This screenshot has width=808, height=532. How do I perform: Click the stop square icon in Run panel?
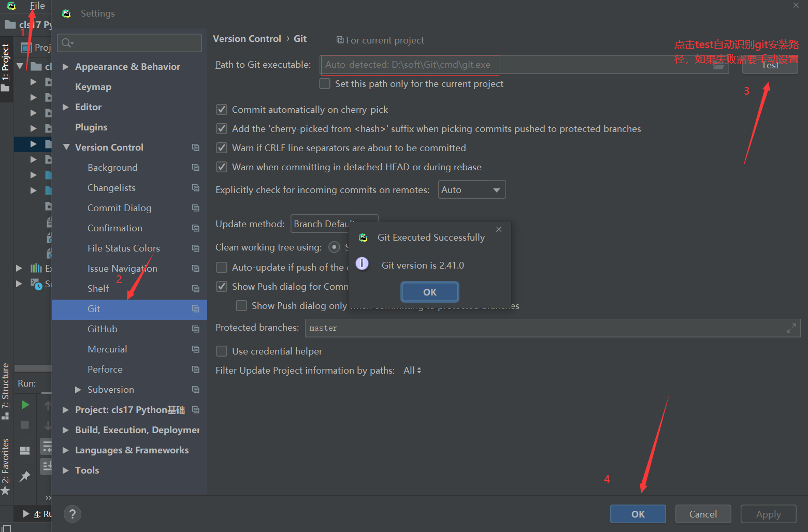pos(25,425)
